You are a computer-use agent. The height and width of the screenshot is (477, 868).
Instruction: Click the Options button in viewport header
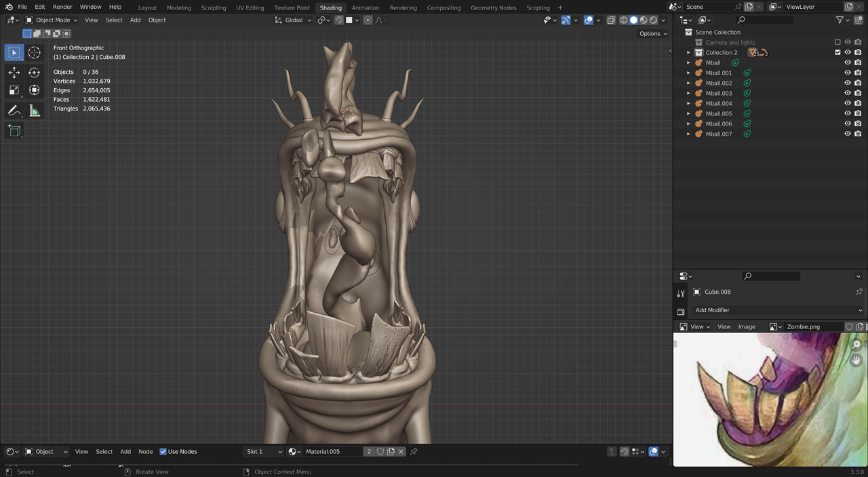(x=653, y=34)
